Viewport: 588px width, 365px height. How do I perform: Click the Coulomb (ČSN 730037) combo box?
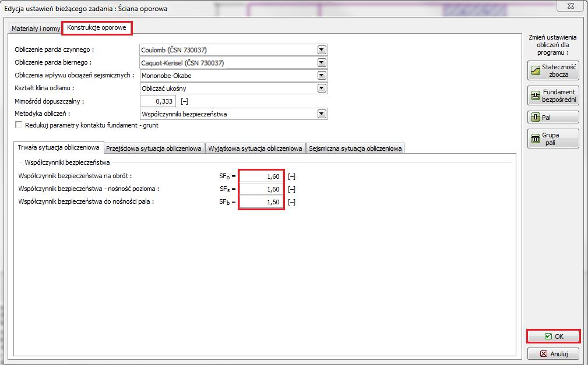[x=234, y=50]
